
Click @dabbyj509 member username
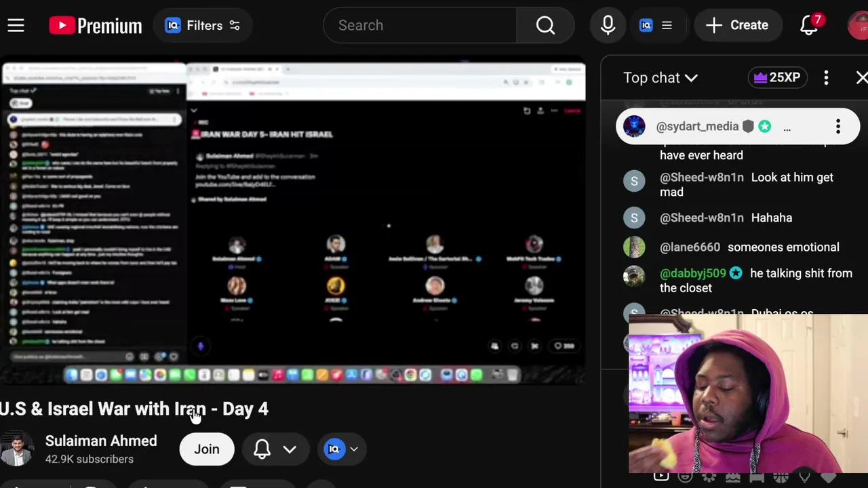coord(693,273)
